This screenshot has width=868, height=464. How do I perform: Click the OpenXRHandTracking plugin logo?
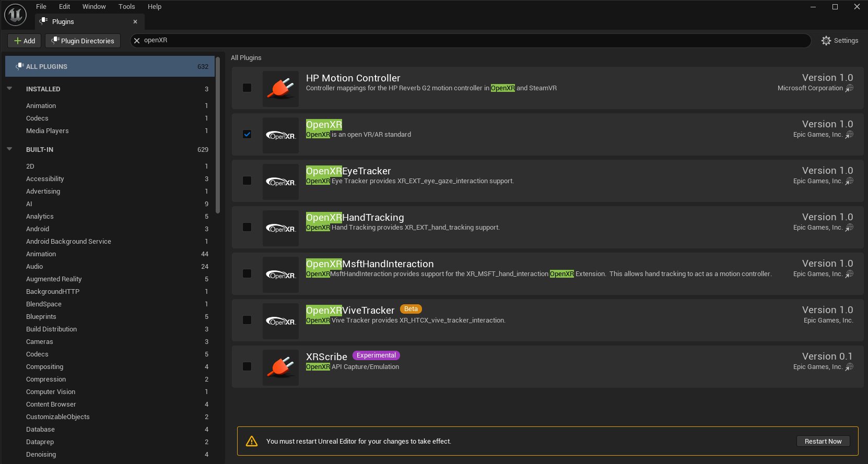point(280,228)
